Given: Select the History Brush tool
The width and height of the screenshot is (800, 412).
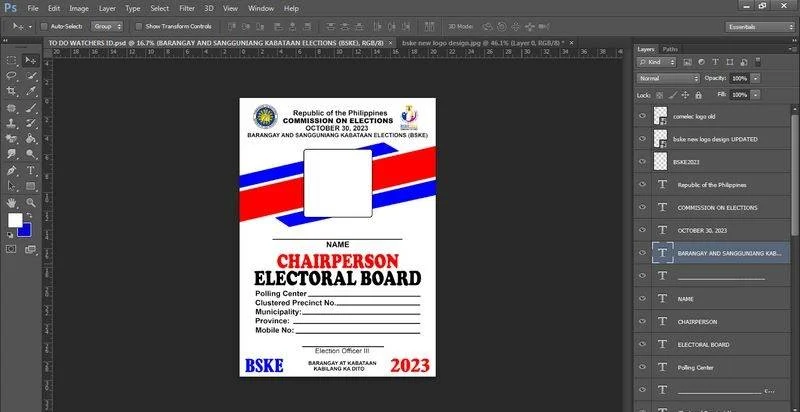Looking at the screenshot, I should (x=31, y=123).
